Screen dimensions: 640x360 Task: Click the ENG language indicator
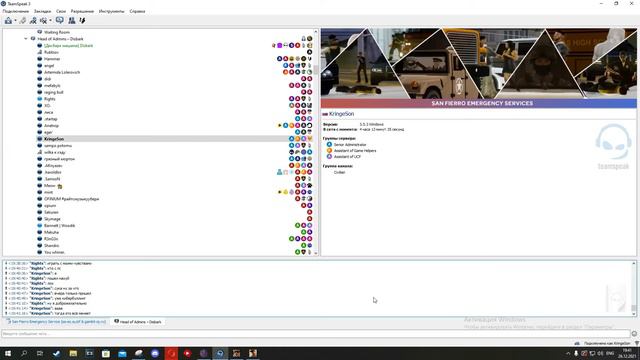point(610,353)
